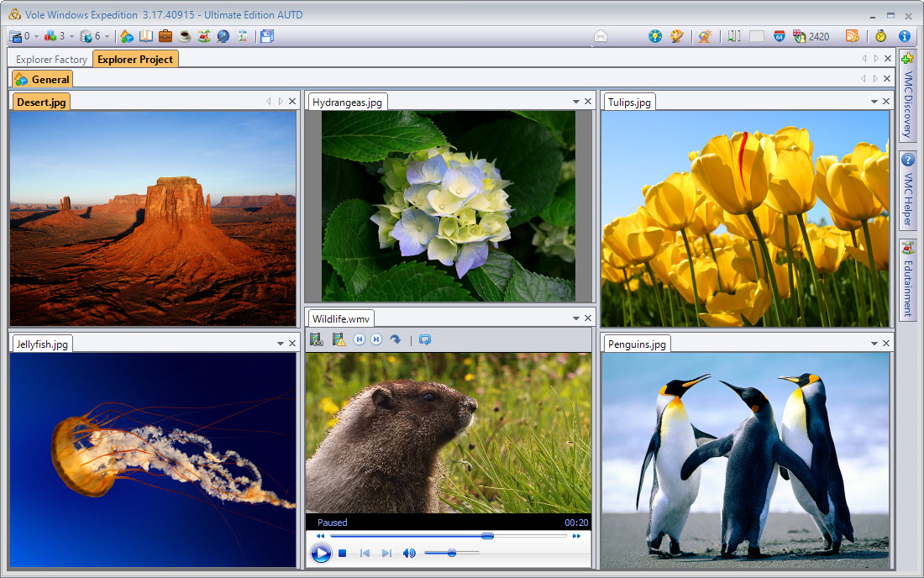Click the stopwatch icon in the toolbar
Screen dimensions: 924x578
tap(880, 36)
